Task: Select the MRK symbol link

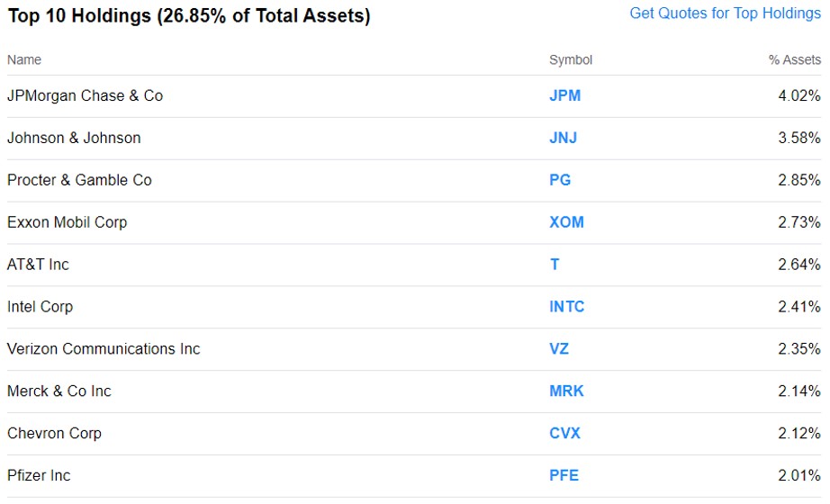Action: (x=566, y=391)
